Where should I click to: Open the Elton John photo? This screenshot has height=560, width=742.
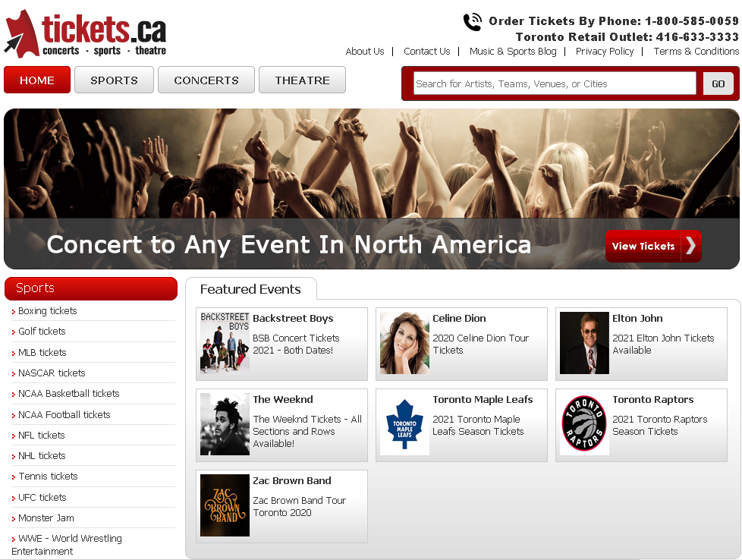(584, 343)
